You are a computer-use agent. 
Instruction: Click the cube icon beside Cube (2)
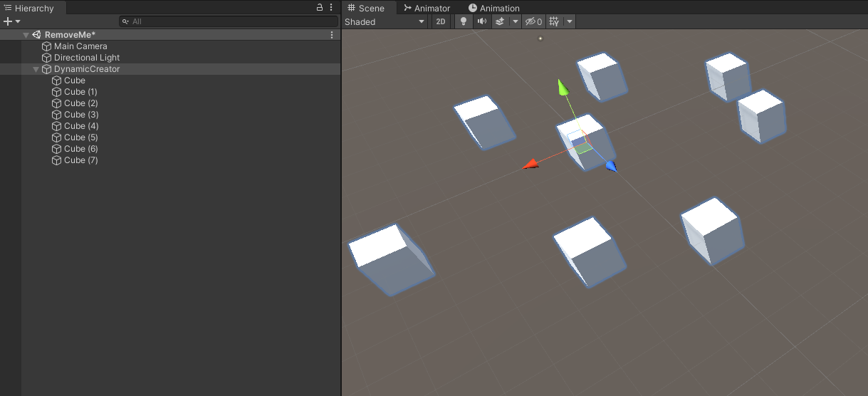[x=57, y=103]
